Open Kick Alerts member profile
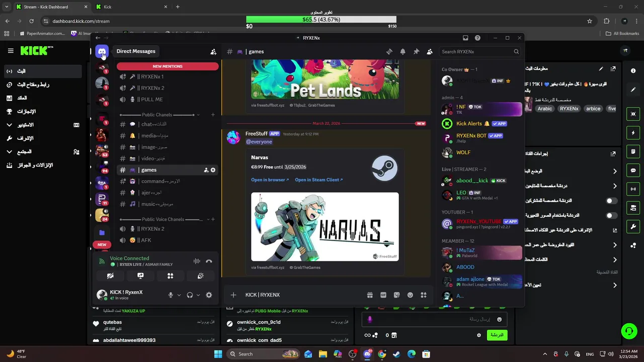Viewport: 644px width, 362px height. point(481,124)
